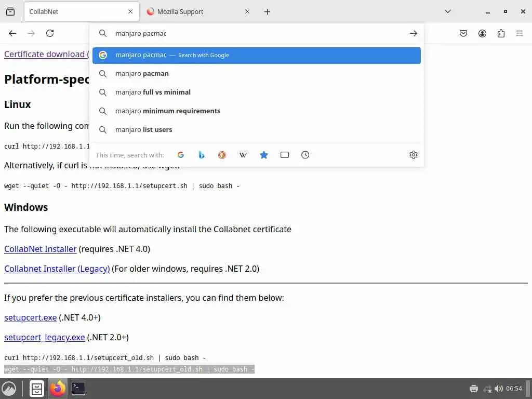This screenshot has width=532, height=399.
Task: Search bookmarks with the star icon
Action: coord(263,155)
